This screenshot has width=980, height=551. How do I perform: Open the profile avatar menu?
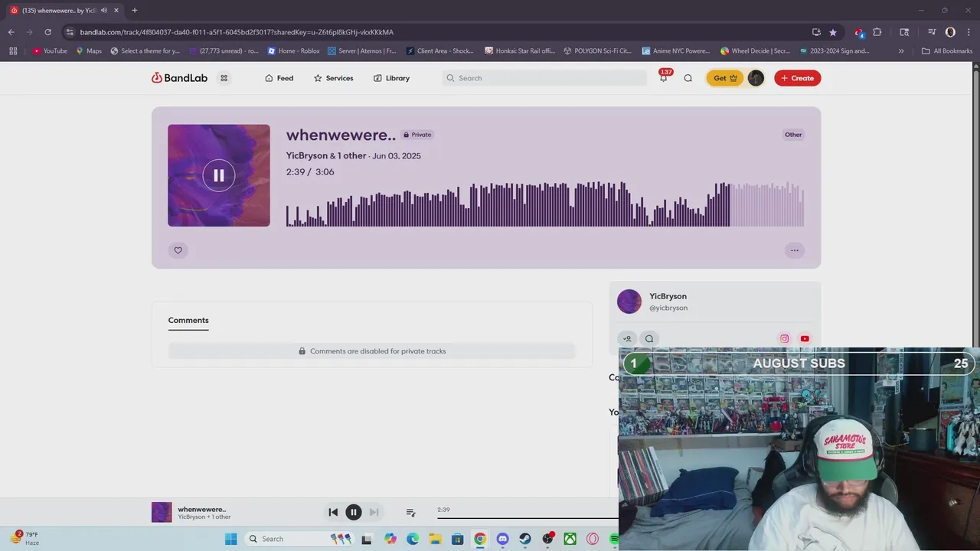click(x=756, y=78)
